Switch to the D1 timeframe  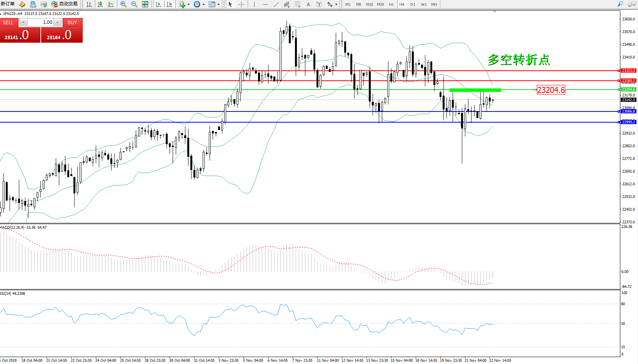(x=413, y=5)
